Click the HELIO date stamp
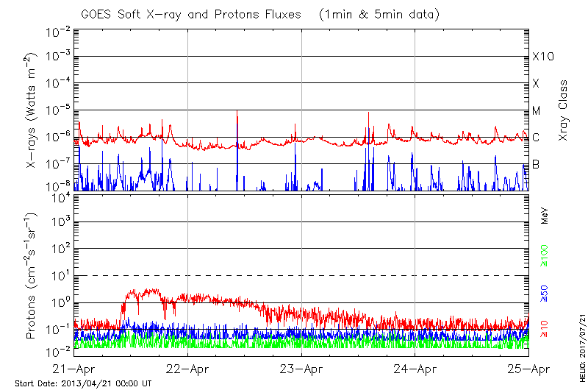This screenshot has width=588, height=390. tap(581, 338)
